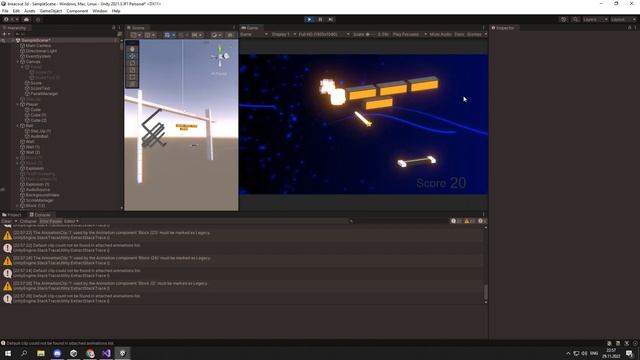Open the Component menu
The image size is (640, 360).
click(x=77, y=11)
